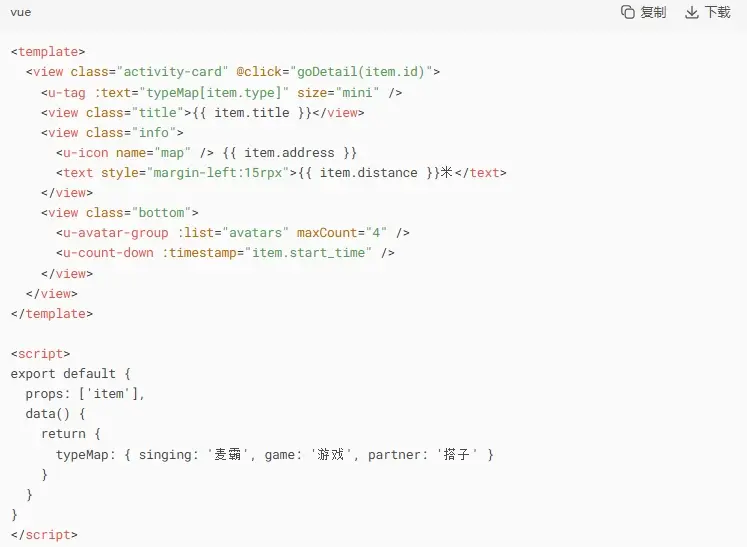Click the download arrow icon

[x=691, y=12]
